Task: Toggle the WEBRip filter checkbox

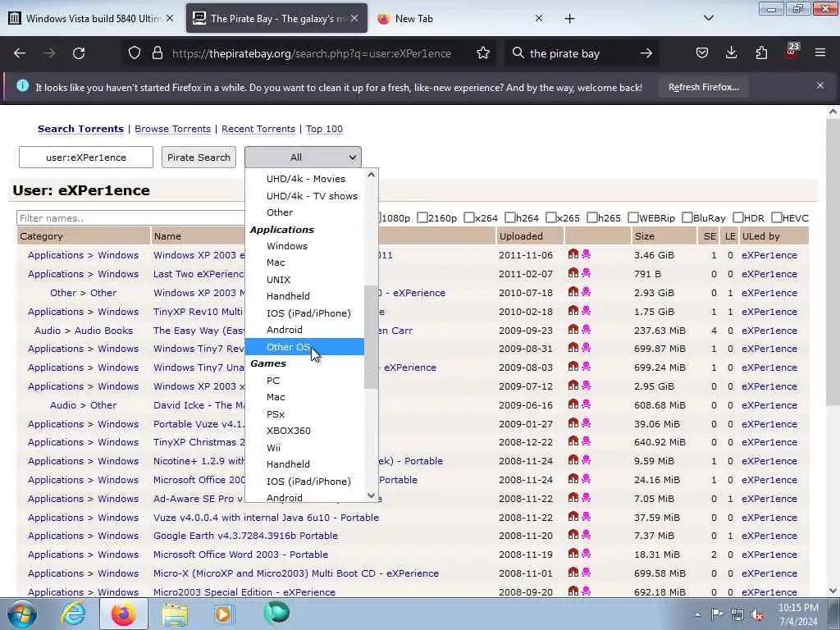Action: click(x=633, y=217)
